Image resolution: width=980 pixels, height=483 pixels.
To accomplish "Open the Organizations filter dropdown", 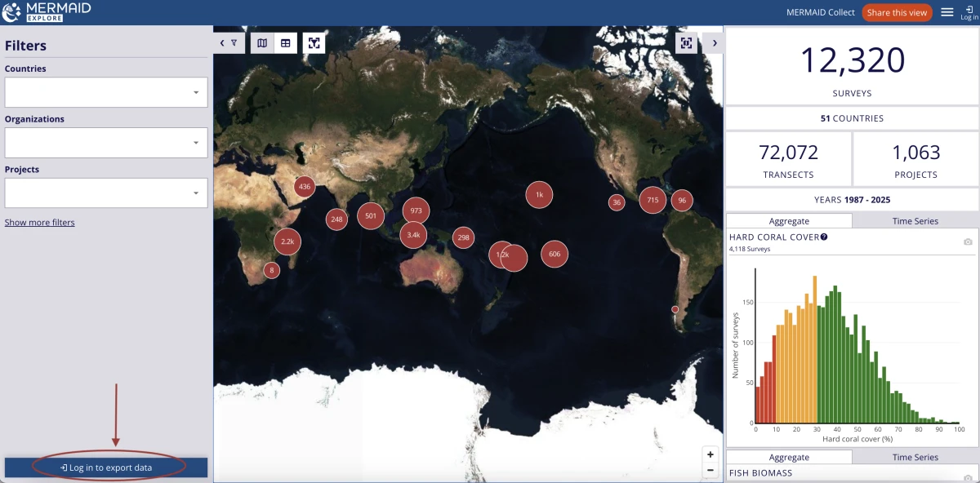I will click(106, 143).
